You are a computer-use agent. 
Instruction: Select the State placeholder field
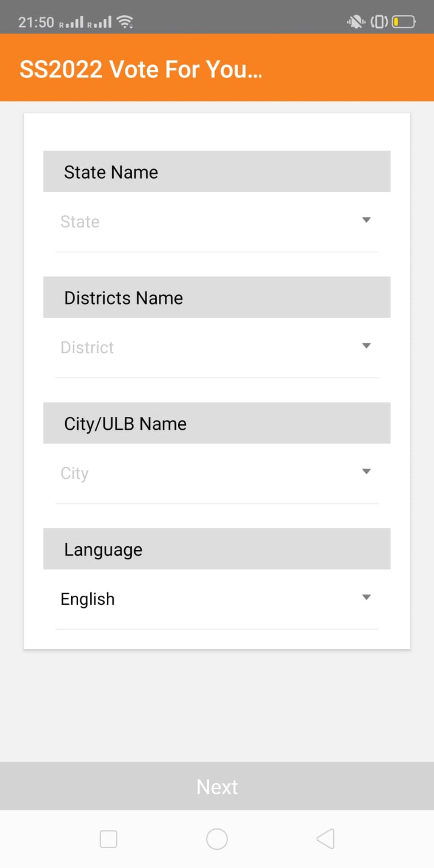(x=80, y=222)
